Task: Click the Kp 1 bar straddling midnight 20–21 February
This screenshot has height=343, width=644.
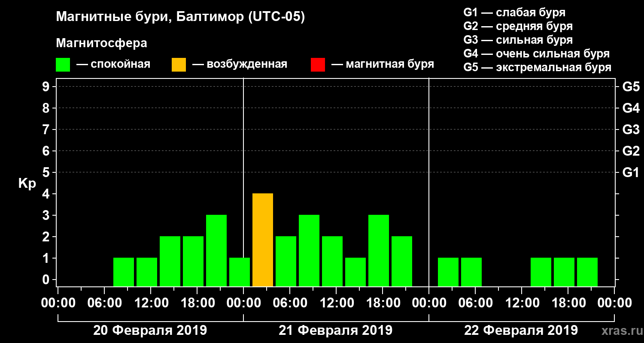Action: [240, 272]
